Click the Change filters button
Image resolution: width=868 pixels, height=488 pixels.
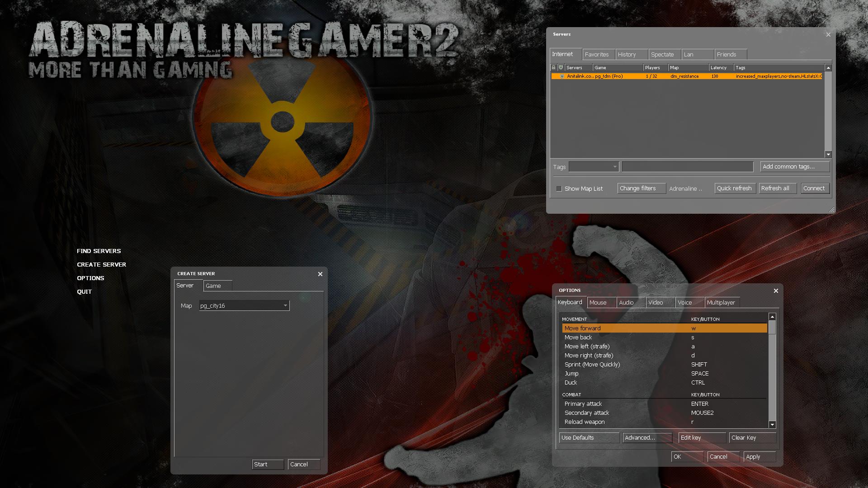tap(642, 188)
